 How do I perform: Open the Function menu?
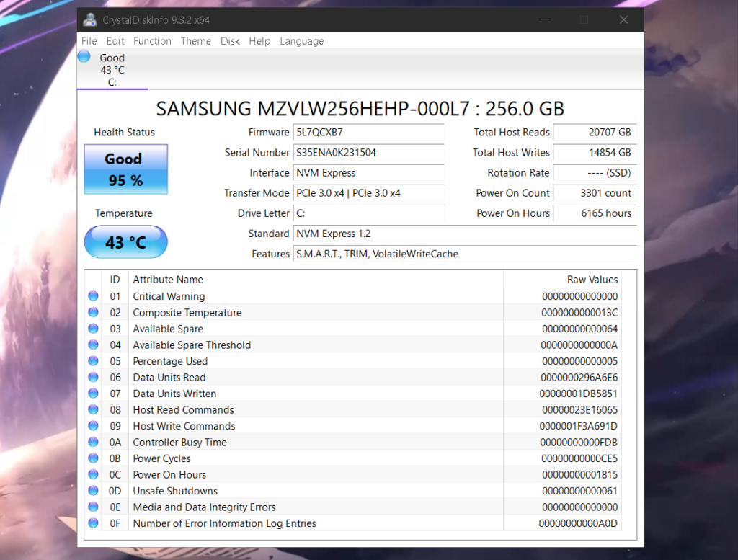tap(152, 41)
